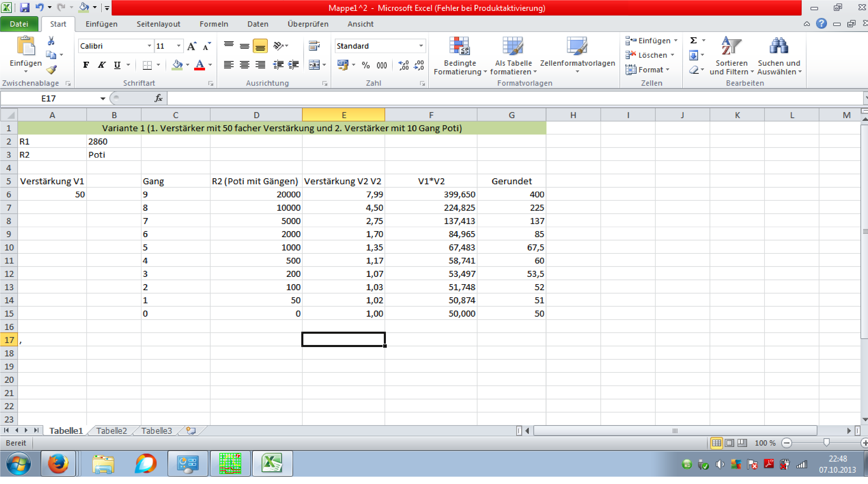Open the Calibri font name dropdown
Viewport: 868px width, 484px height.
tap(149, 46)
